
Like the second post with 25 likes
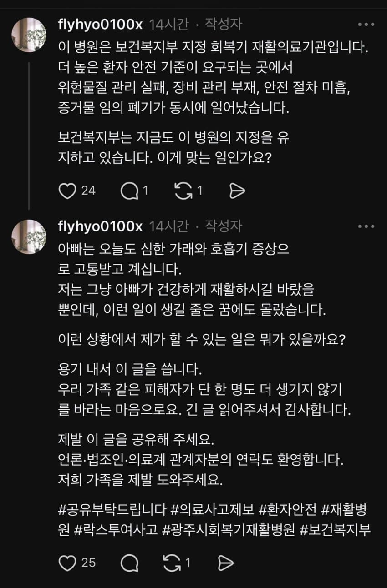pos(67,563)
